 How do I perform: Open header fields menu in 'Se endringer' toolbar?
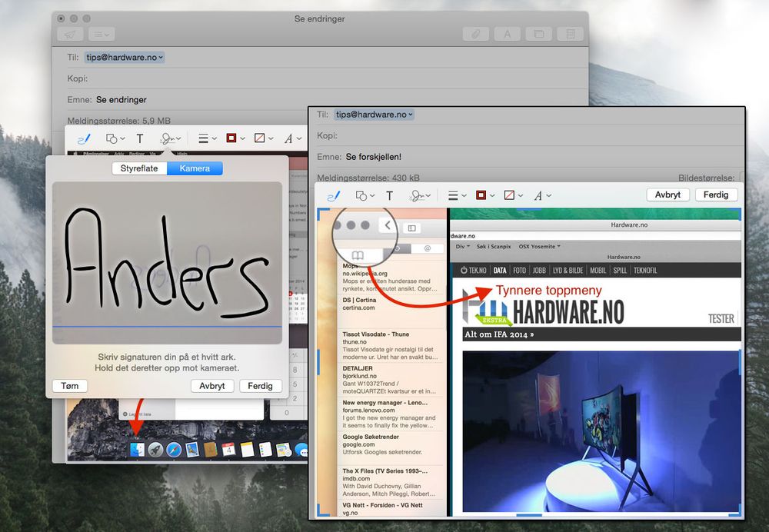click(102, 34)
